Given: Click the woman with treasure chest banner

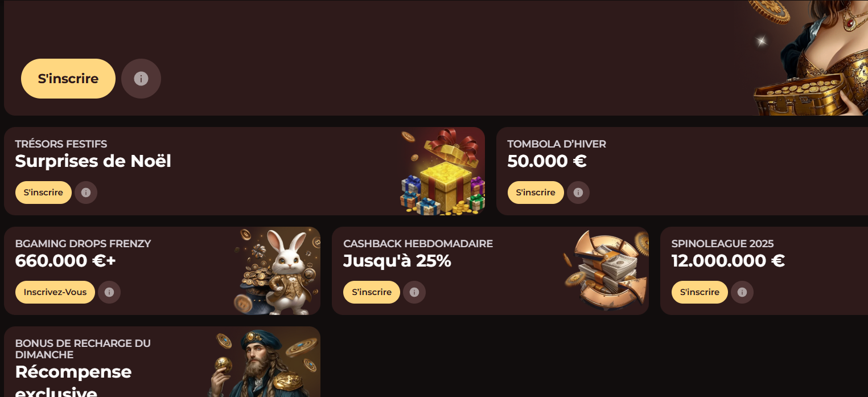Looking at the screenshot, I should (x=808, y=58).
